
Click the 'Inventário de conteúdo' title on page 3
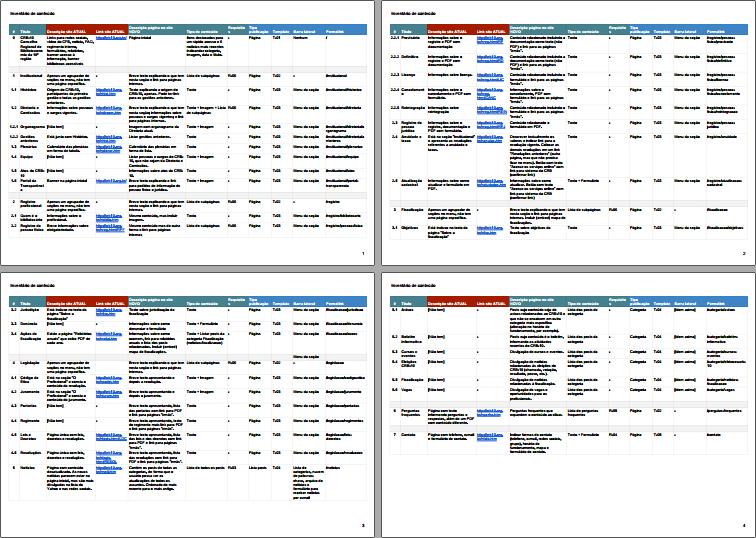[x=32, y=285]
